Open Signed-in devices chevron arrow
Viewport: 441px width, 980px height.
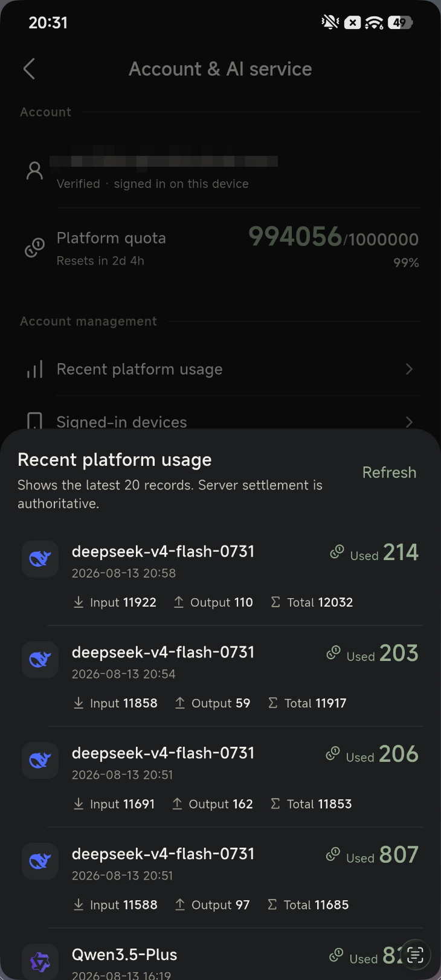click(x=410, y=421)
